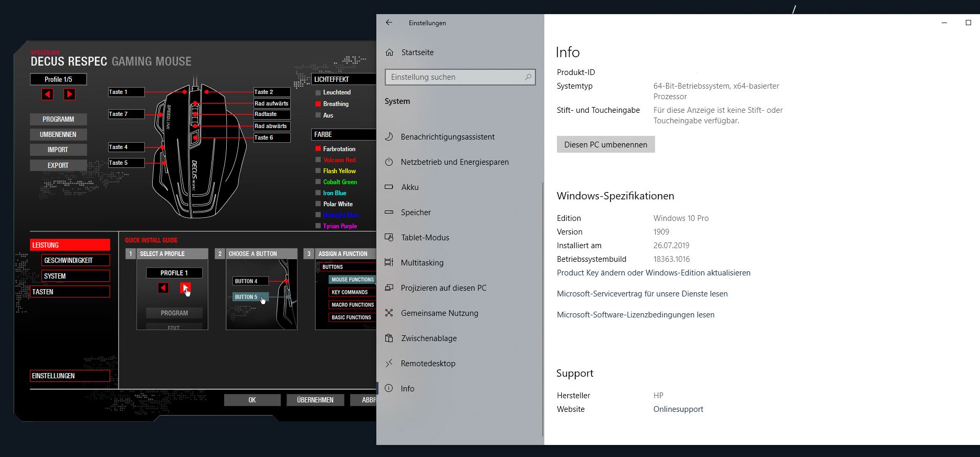
Task: Click OK in mouse software
Action: point(252,400)
